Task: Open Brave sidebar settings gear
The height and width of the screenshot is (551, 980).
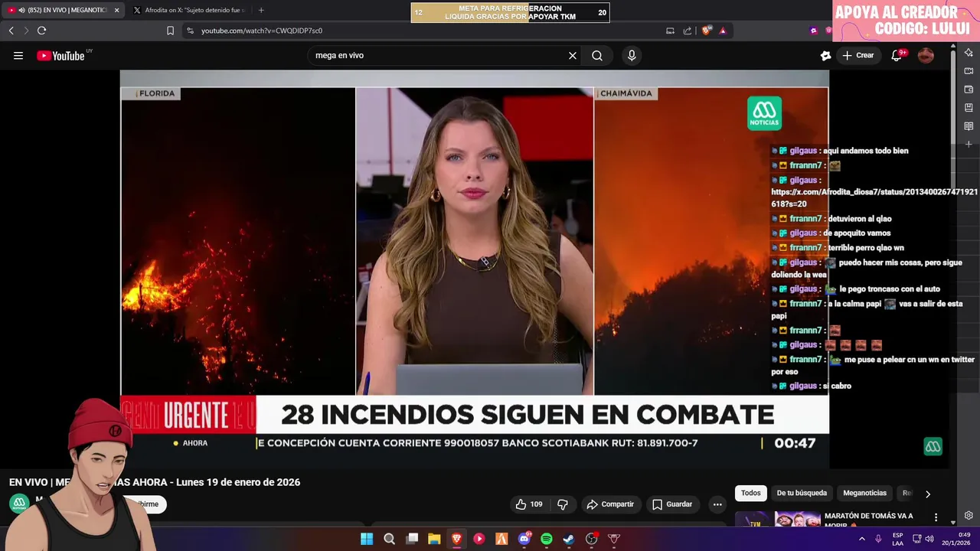Action: (x=969, y=515)
